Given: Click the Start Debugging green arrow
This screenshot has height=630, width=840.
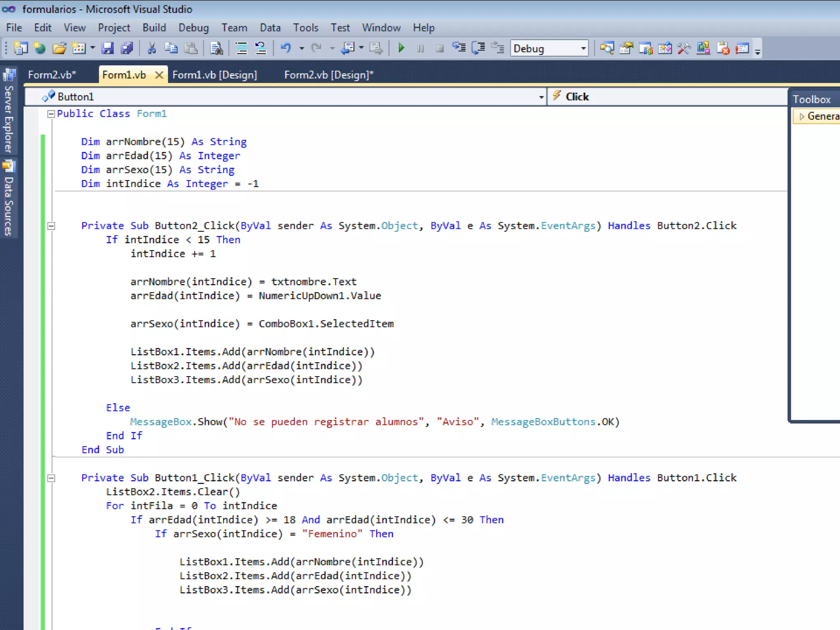Looking at the screenshot, I should tap(401, 48).
